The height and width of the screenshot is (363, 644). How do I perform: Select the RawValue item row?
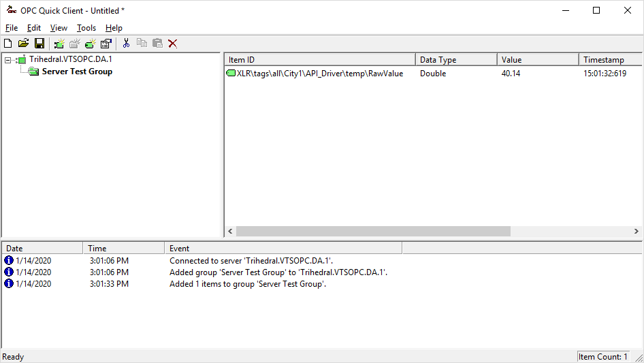tap(433, 74)
